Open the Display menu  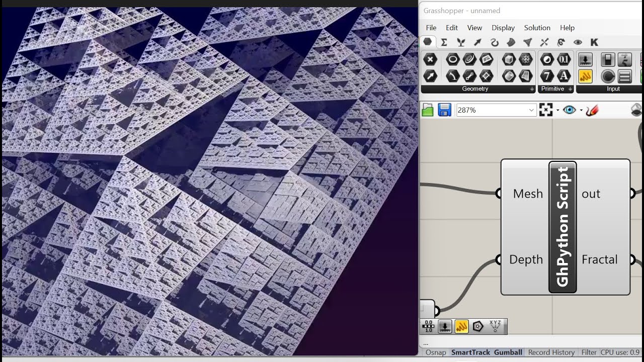[x=503, y=28]
